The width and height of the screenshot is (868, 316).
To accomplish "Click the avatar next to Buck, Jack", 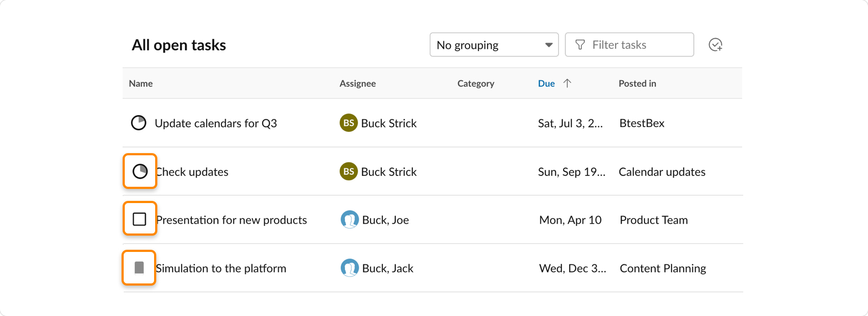I will (x=349, y=268).
